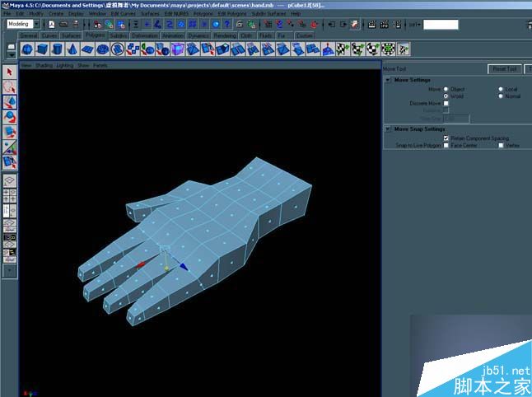
Task: Click the purple translucent cube shelf icon
Action: [x=177, y=49]
